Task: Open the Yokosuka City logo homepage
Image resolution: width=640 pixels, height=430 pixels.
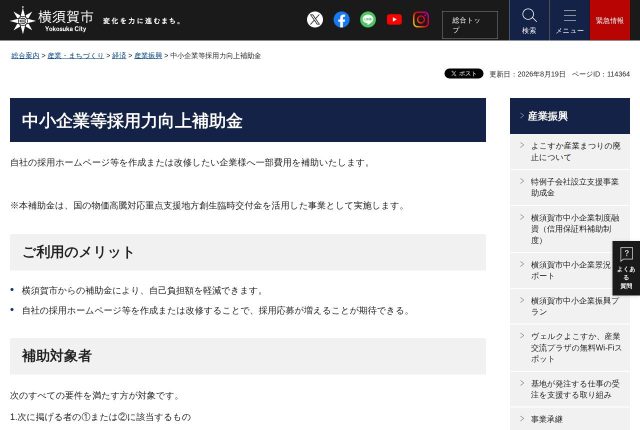Action: (x=52, y=20)
